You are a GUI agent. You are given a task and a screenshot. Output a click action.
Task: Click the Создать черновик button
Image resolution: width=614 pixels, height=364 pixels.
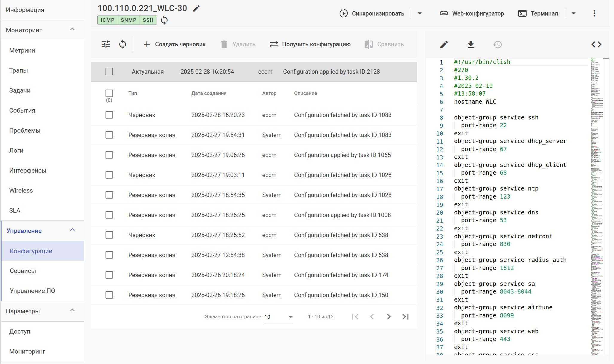[175, 44]
